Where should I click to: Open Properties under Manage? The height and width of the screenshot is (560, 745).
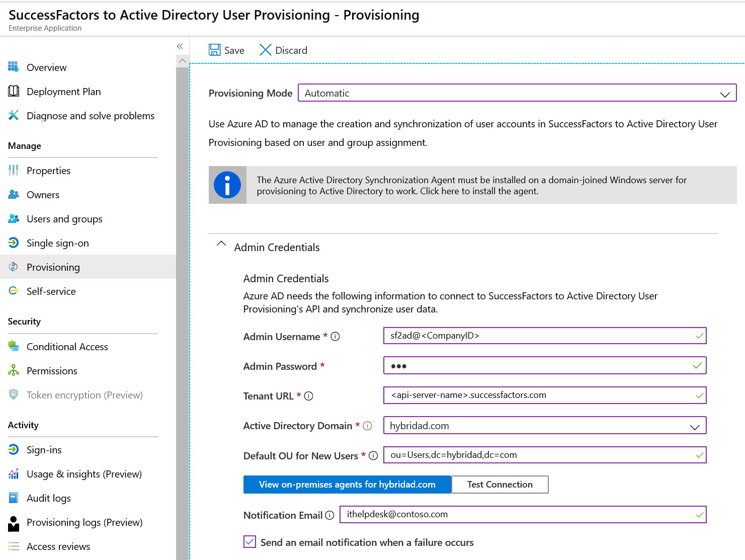48,171
